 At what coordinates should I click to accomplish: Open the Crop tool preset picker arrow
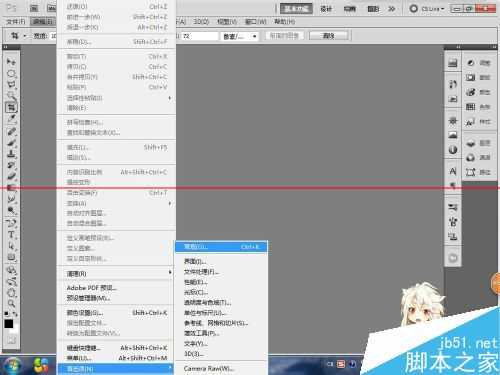[24, 36]
